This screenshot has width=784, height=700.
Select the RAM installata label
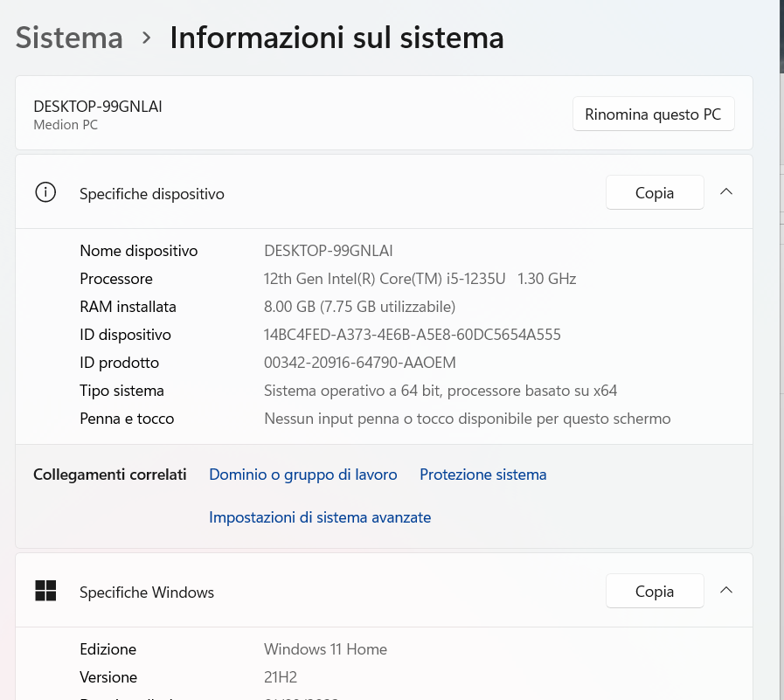click(128, 307)
